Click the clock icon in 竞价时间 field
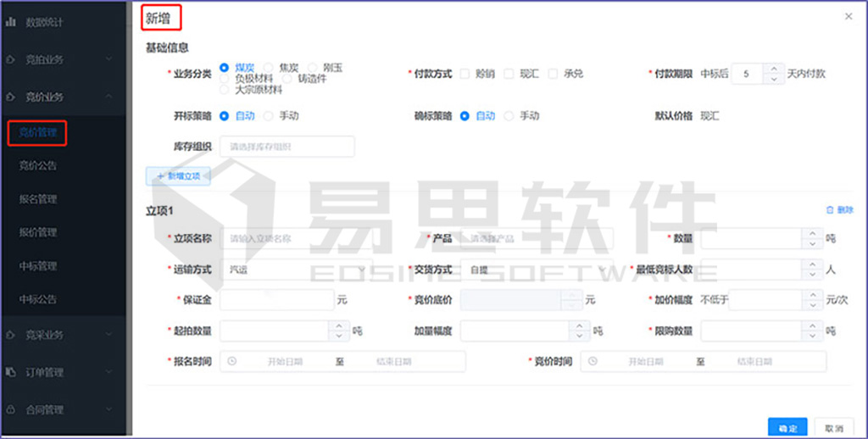This screenshot has width=868, height=439. [x=593, y=362]
